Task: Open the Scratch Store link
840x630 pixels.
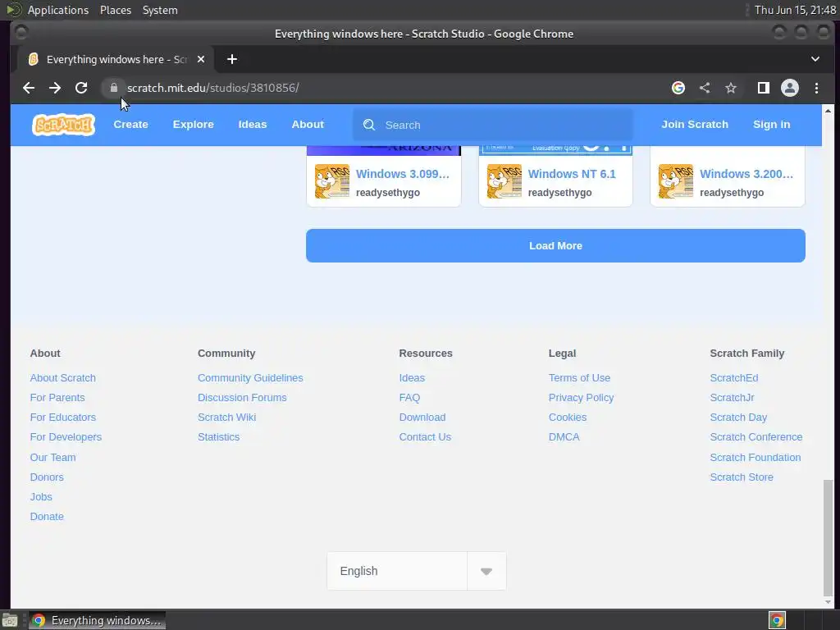Action: coord(742,477)
